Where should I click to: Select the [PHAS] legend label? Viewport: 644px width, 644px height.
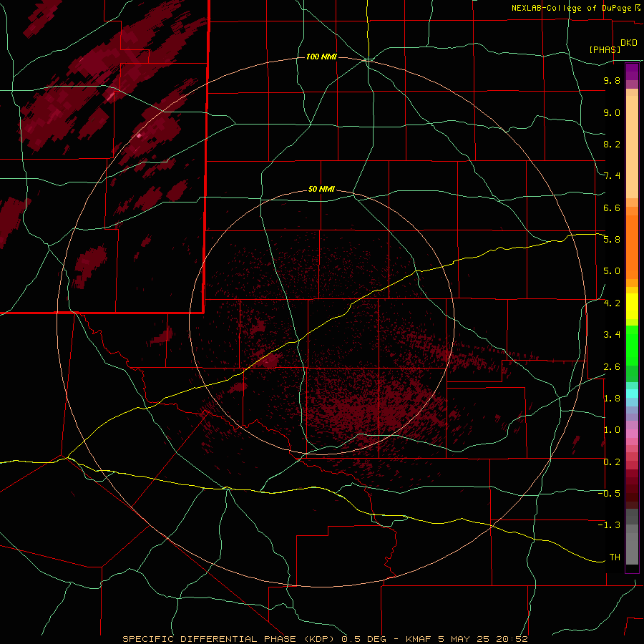click(605, 49)
